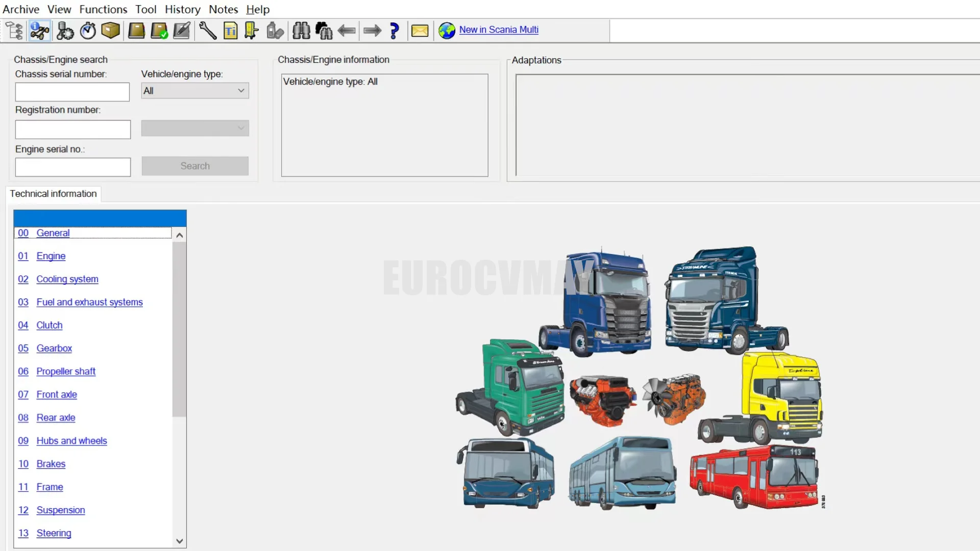Open the Vehicle/engine type dropdown
Image resolution: width=980 pixels, height=551 pixels.
(x=195, y=91)
